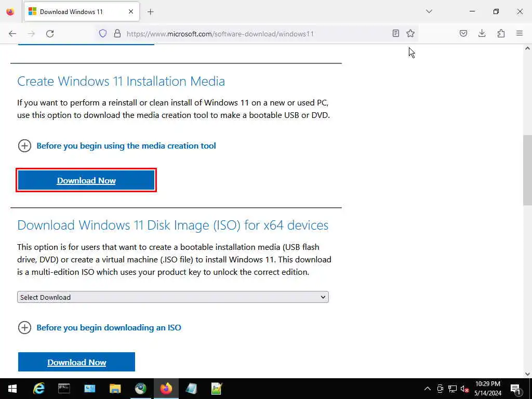The height and width of the screenshot is (399, 532).
Task: Open the command prompt taskbar icon
Action: click(x=64, y=389)
